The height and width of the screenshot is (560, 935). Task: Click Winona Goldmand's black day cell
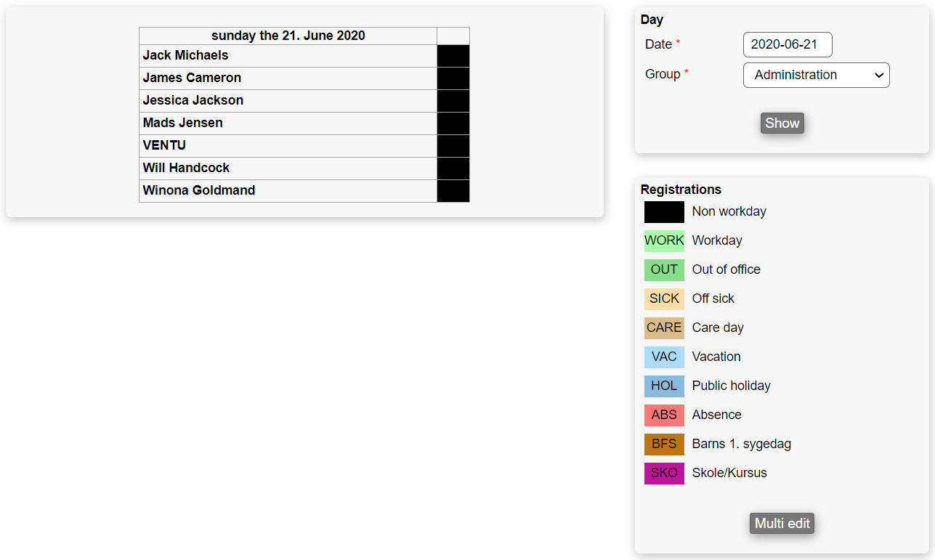pos(453,191)
